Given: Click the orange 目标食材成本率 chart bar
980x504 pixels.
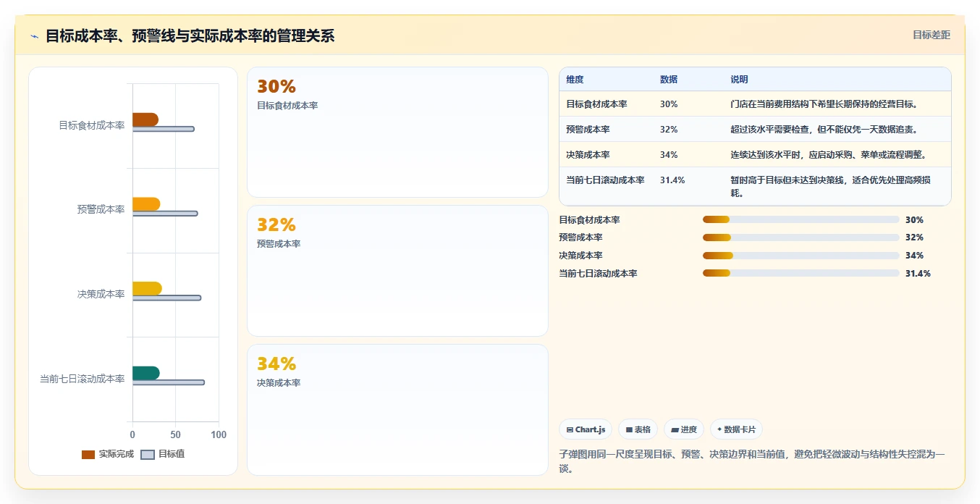Looking at the screenshot, I should click(145, 119).
